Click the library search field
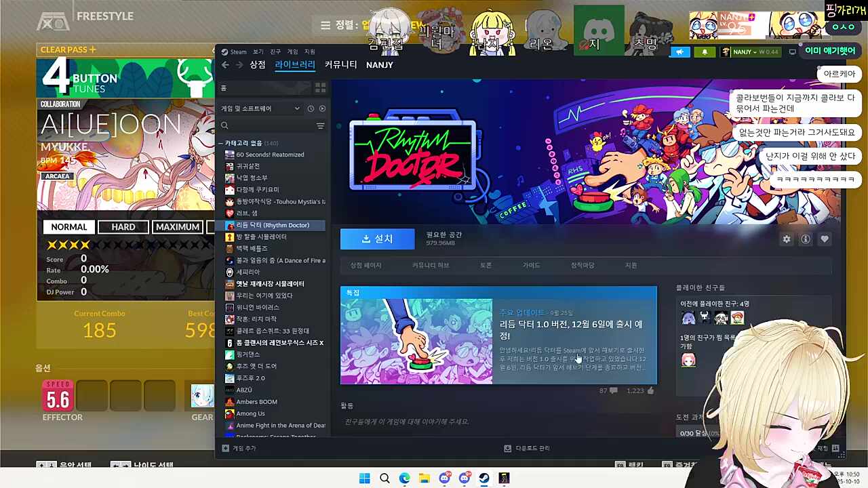 pos(268,125)
